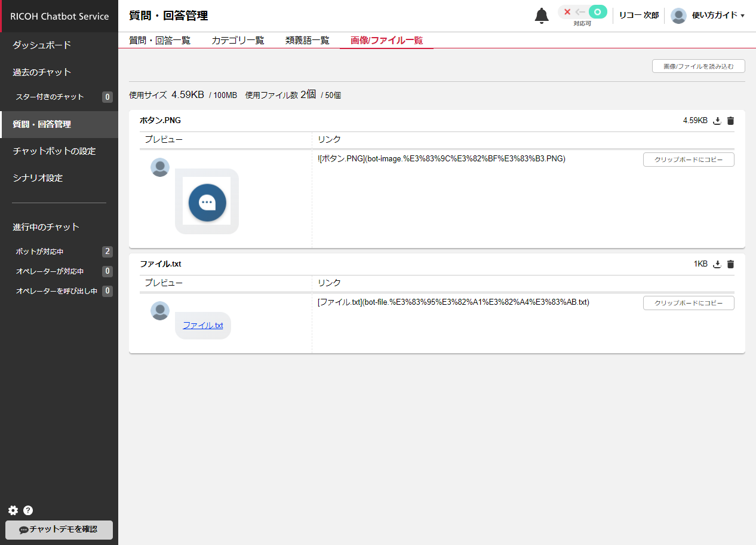Screen dimensions: 756x545
Task: Click the user avatar icon in header
Action: [x=678, y=16]
